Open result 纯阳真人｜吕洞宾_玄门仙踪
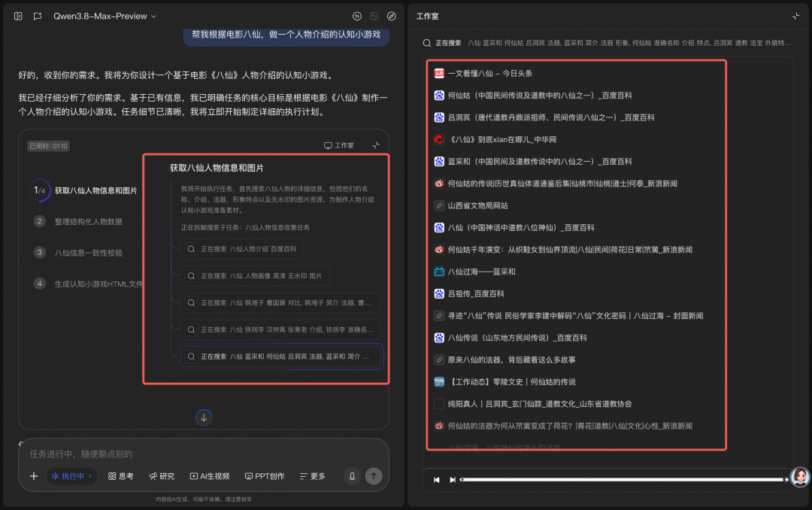Viewport: 812px width, 510px height. coord(540,404)
